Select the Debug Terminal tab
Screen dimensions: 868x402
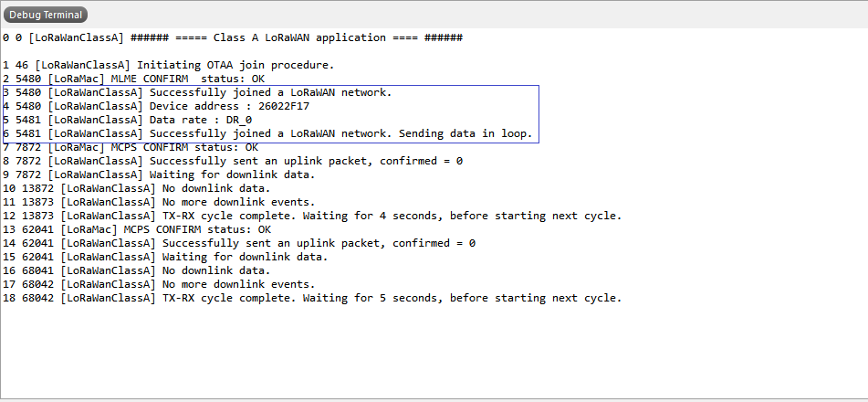(x=46, y=15)
